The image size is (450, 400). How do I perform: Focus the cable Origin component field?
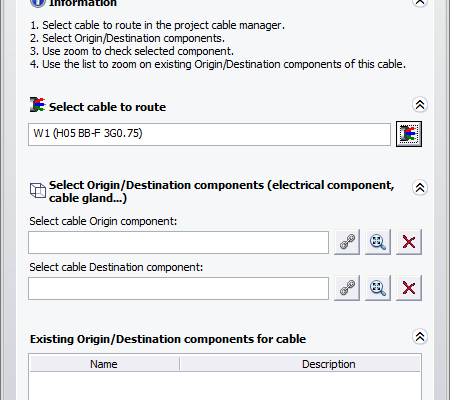coord(178,242)
